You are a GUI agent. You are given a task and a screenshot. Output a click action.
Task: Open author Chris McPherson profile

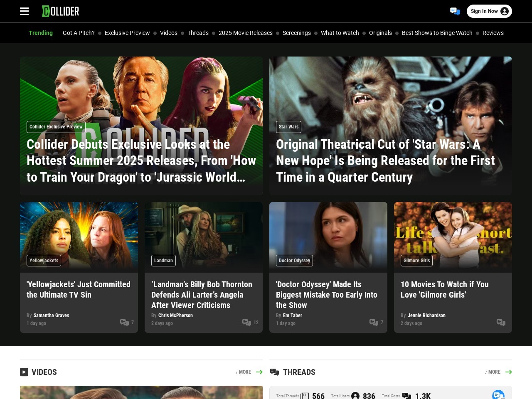(175, 315)
